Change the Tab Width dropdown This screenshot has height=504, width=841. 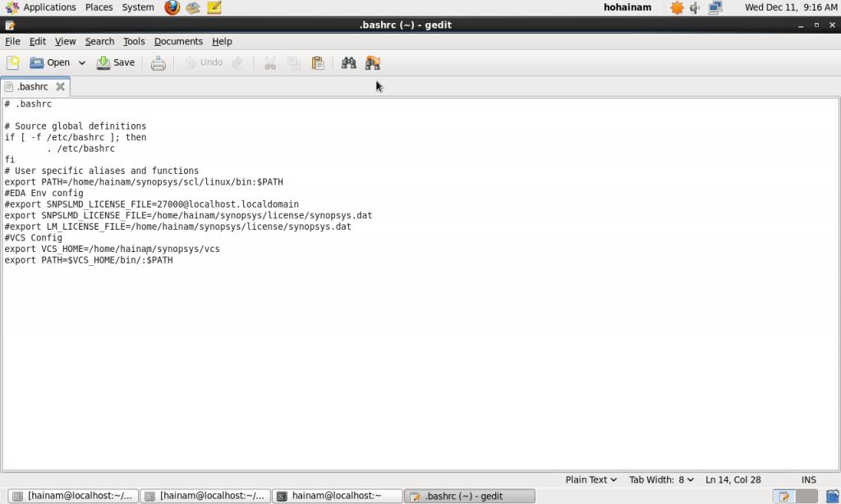(x=661, y=480)
